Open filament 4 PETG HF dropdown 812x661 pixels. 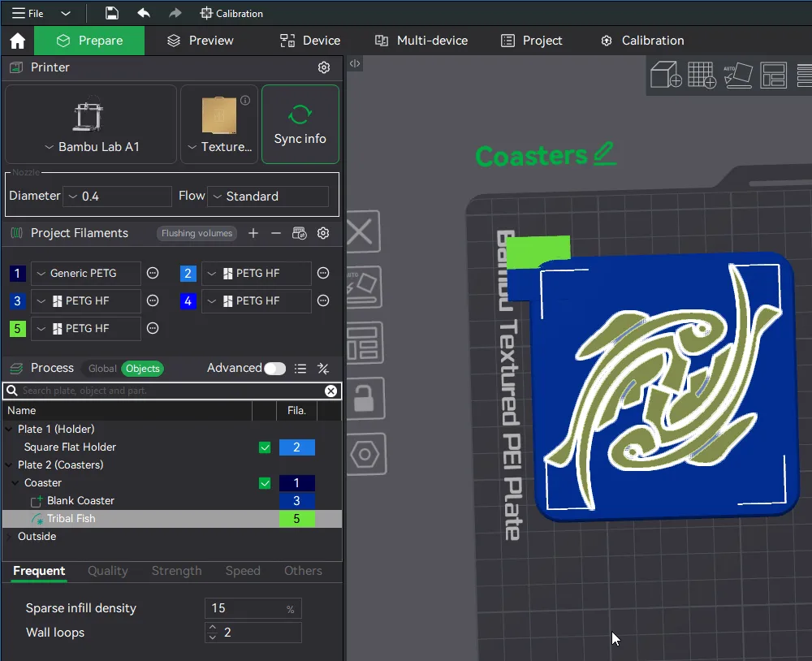point(257,301)
